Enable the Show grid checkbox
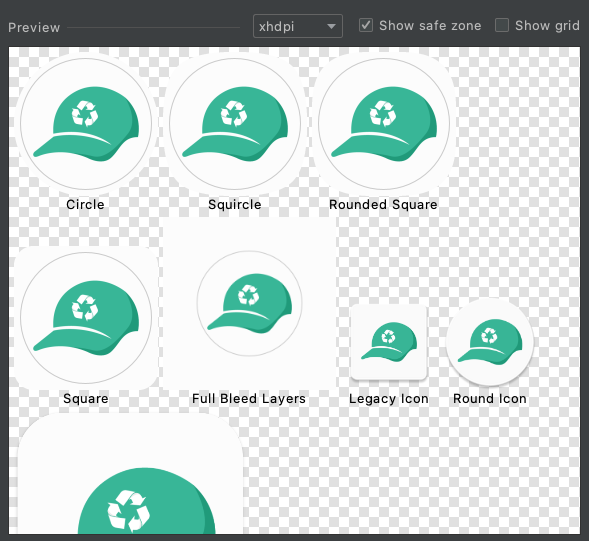The height and width of the screenshot is (541, 589). pyautogui.click(x=502, y=26)
